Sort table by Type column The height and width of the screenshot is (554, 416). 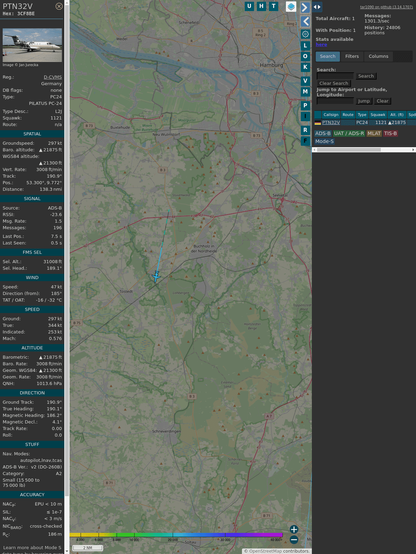pyautogui.click(x=362, y=115)
